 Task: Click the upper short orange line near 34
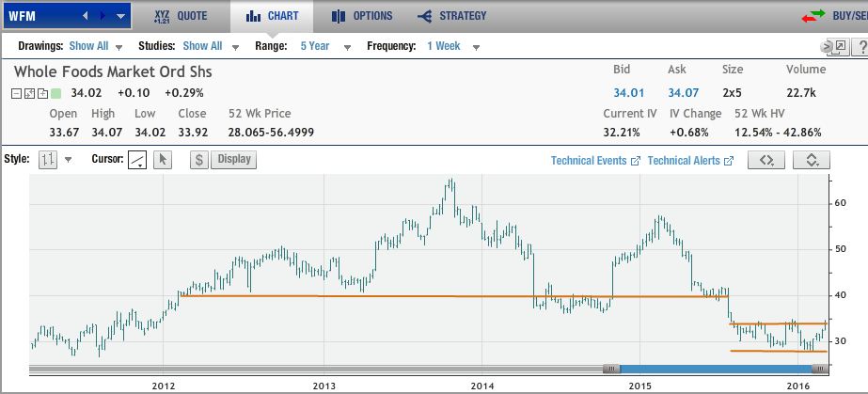[x=779, y=323]
